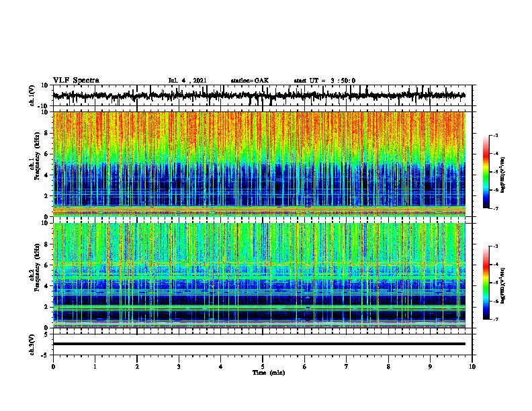Click ch.2 frequency axis tick "8"
The image size is (532, 411).
(47, 244)
